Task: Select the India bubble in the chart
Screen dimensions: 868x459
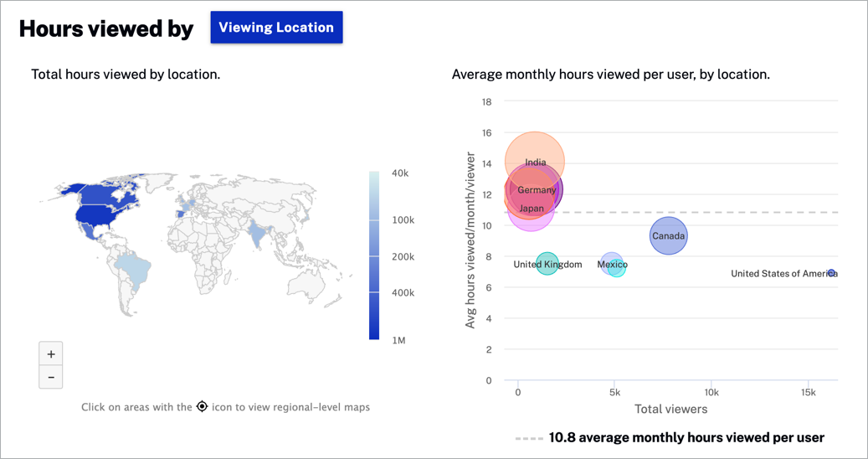Action: 535,151
